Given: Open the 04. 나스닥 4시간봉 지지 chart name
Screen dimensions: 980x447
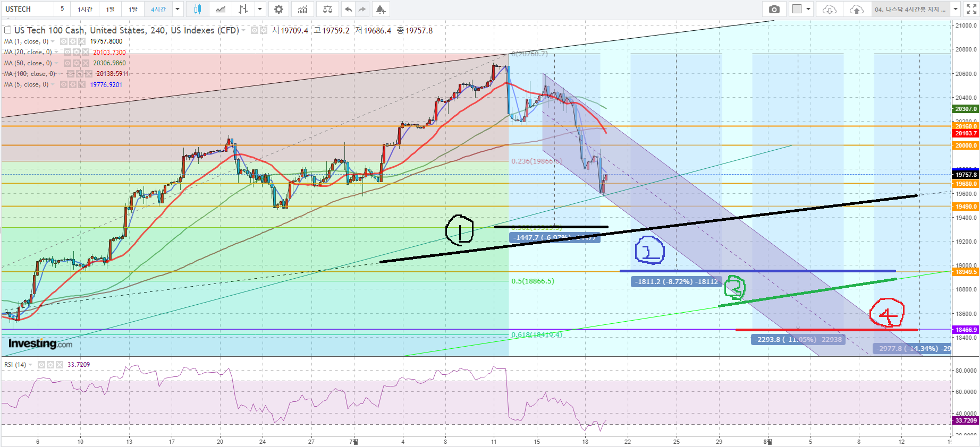Looking at the screenshot, I should click(x=910, y=9).
